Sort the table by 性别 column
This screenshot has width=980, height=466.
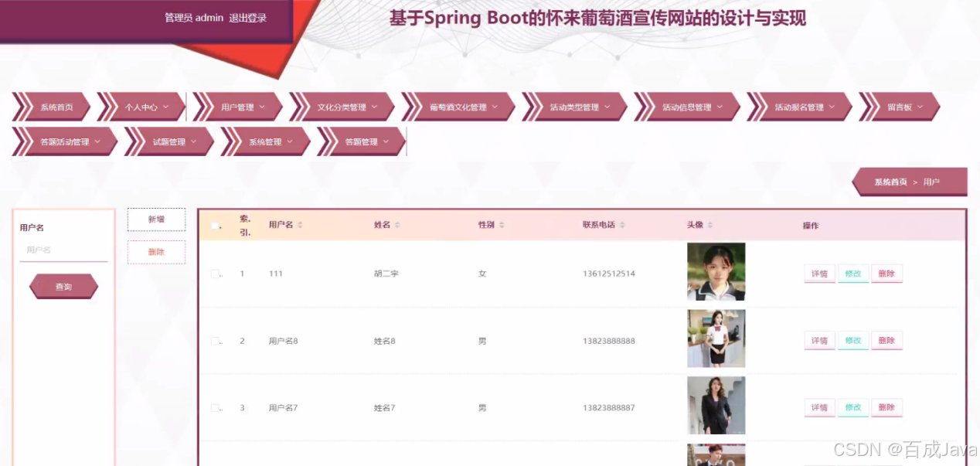[502, 225]
